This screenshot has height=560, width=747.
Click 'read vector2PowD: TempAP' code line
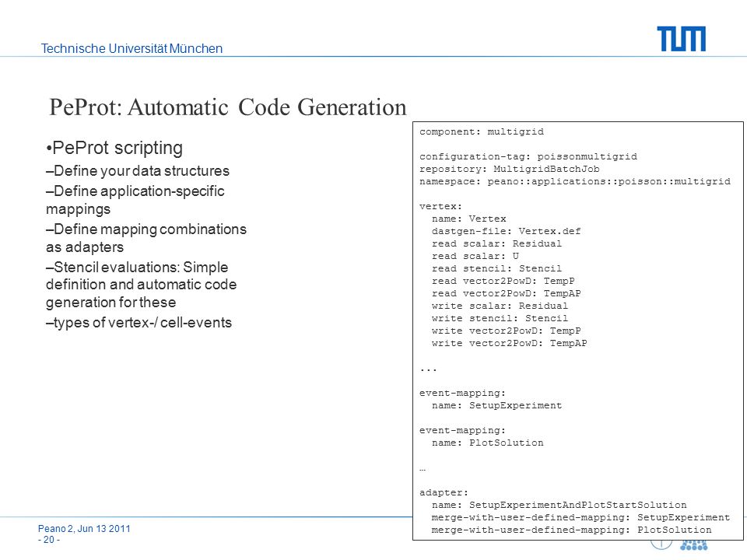tap(507, 293)
